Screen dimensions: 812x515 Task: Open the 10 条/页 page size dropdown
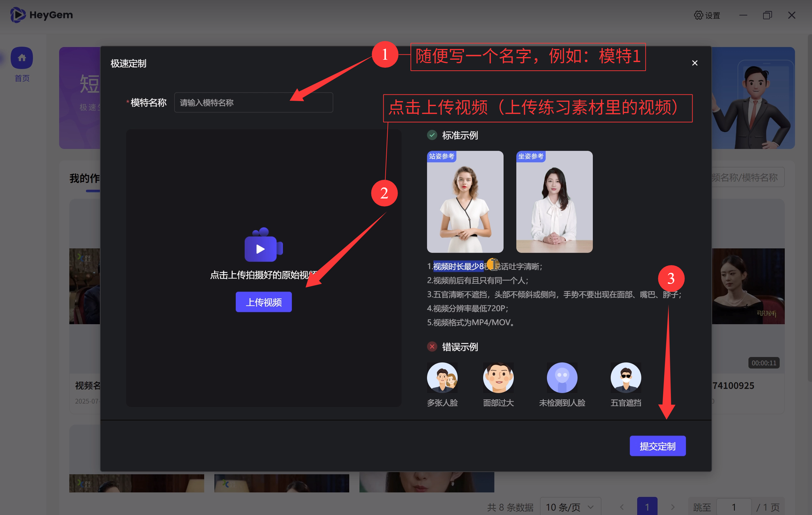570,507
